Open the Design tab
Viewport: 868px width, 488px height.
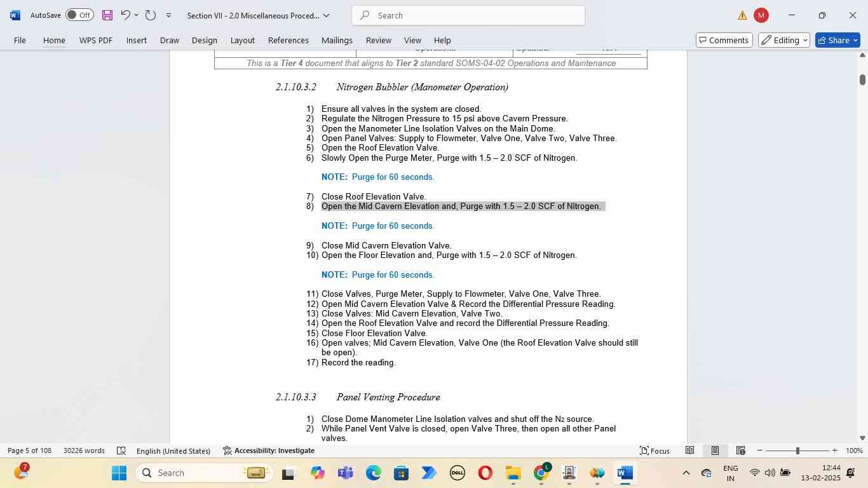(x=205, y=40)
